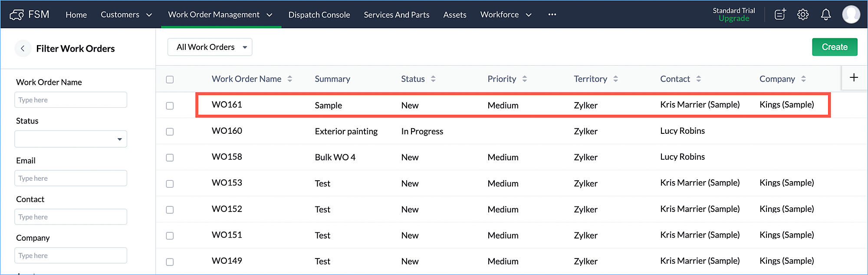The height and width of the screenshot is (275, 868).
Task: Click the FSM truck logo icon
Action: (16, 15)
